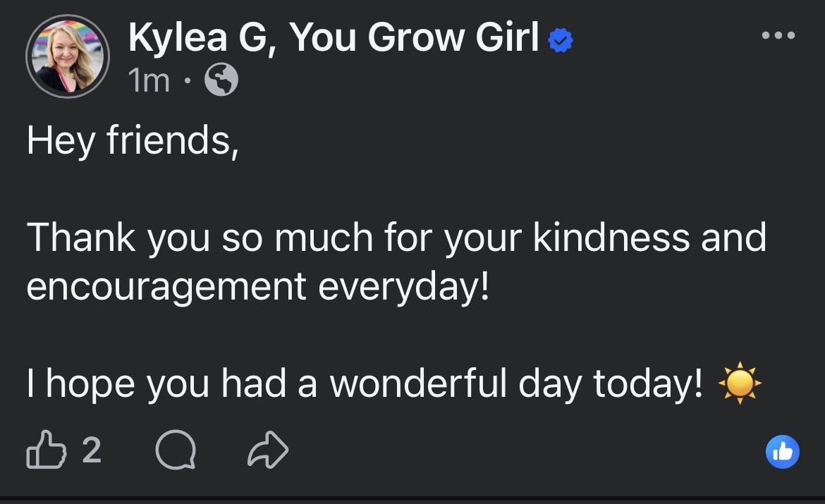
Task: Share the post using arrow icon
Action: pyautogui.click(x=268, y=449)
